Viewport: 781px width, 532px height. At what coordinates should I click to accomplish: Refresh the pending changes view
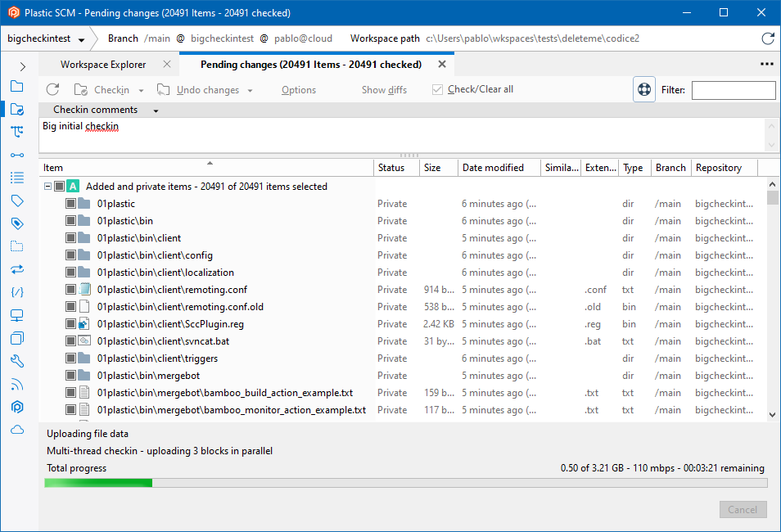tap(54, 89)
